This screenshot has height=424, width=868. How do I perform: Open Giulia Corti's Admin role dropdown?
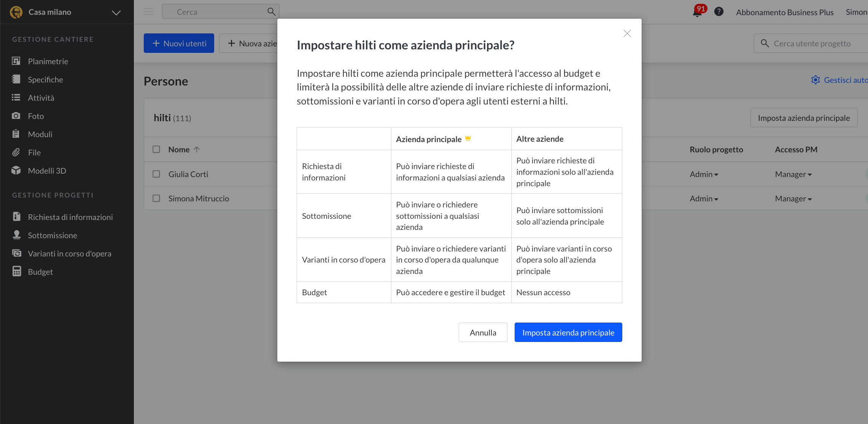point(704,174)
